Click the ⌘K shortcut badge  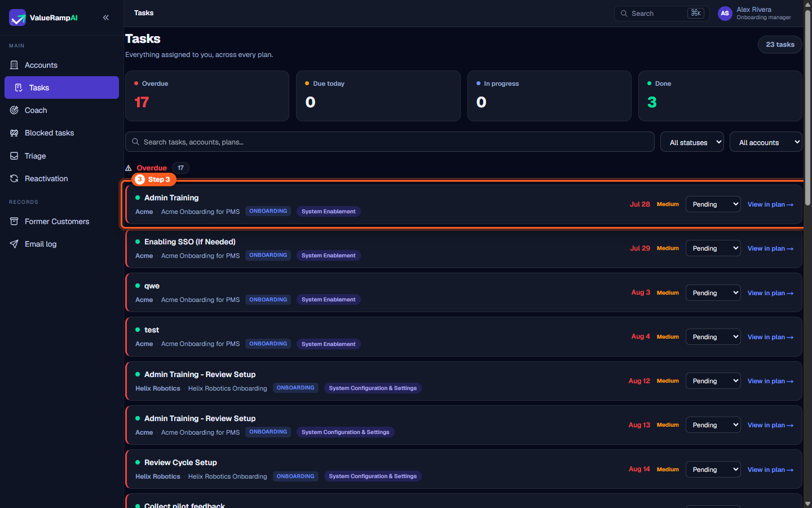click(696, 13)
